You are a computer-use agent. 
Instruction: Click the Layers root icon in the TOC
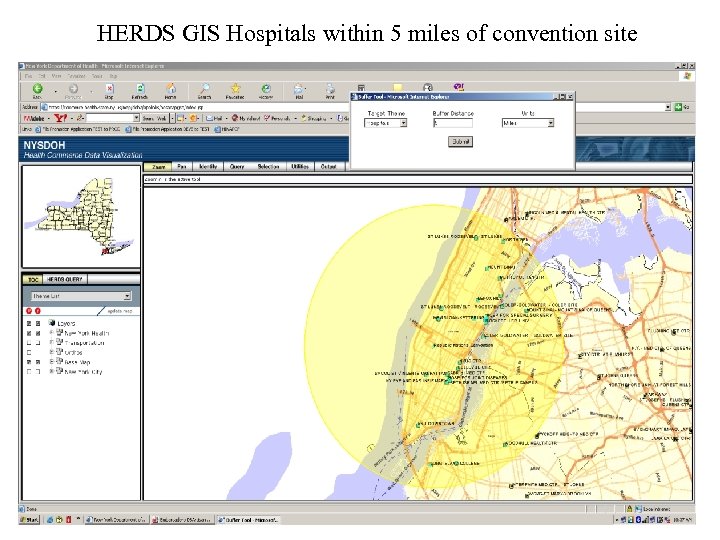pyautogui.click(x=52, y=323)
